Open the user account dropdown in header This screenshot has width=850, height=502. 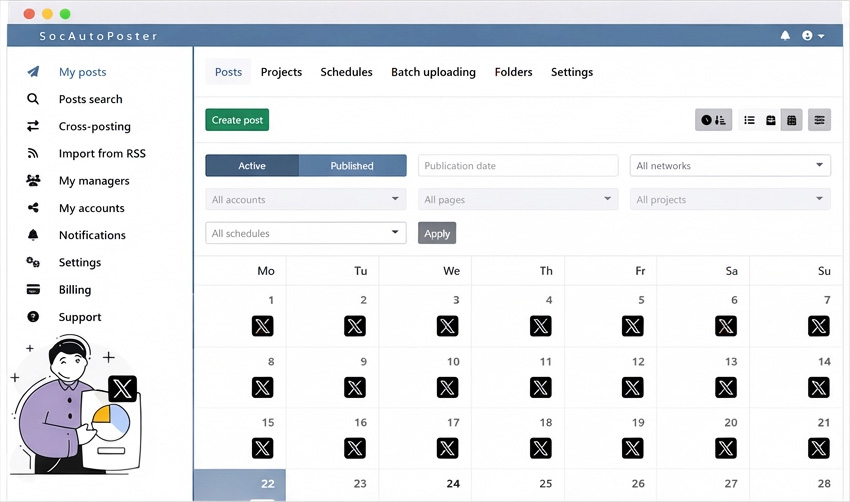[813, 36]
